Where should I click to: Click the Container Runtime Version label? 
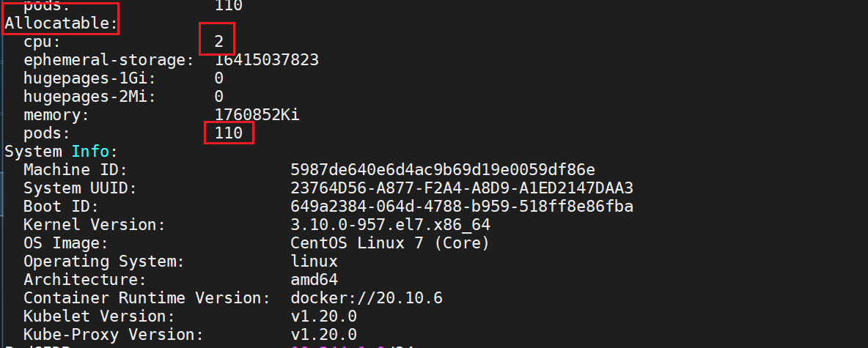click(x=147, y=298)
